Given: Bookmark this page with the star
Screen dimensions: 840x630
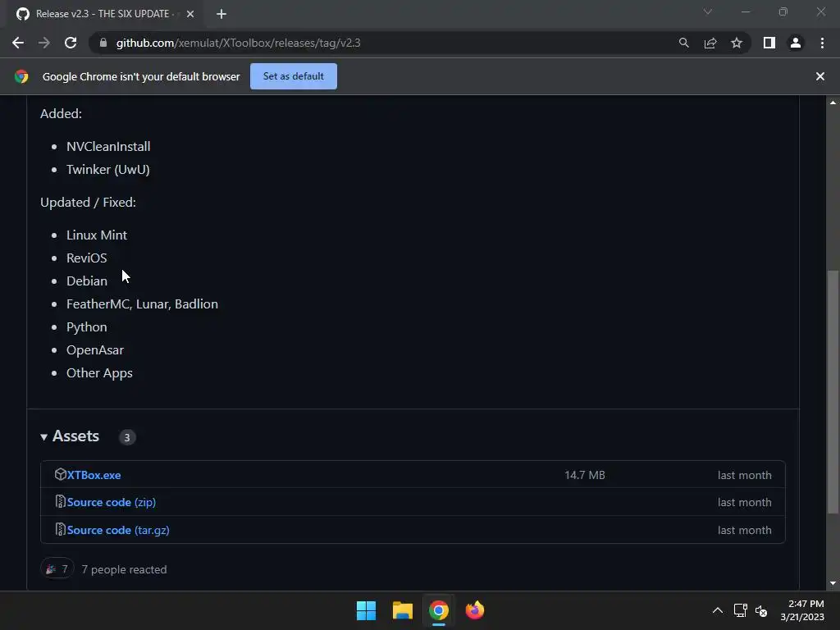Looking at the screenshot, I should [x=737, y=43].
